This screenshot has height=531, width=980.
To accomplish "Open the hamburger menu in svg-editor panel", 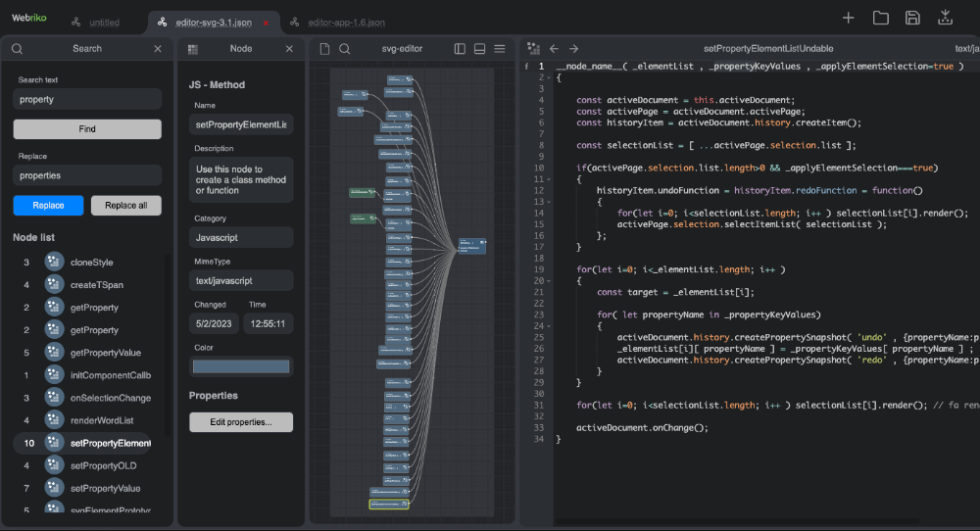I will [x=499, y=49].
